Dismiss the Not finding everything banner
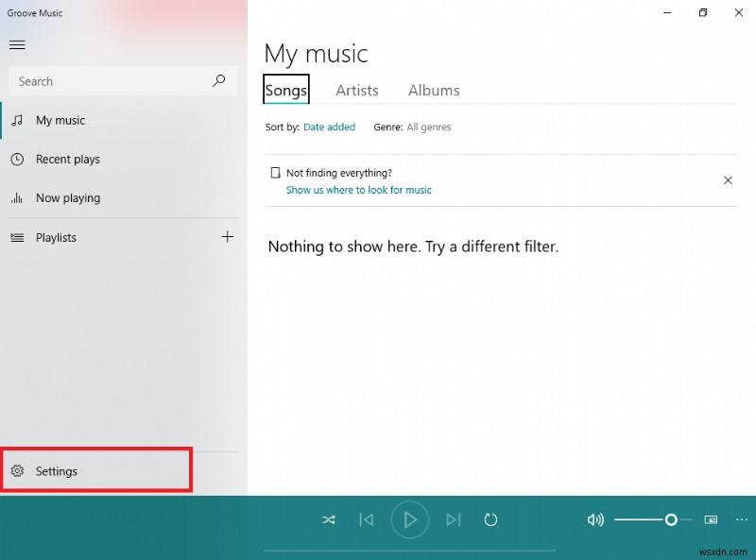Image resolution: width=756 pixels, height=560 pixels. (x=728, y=179)
